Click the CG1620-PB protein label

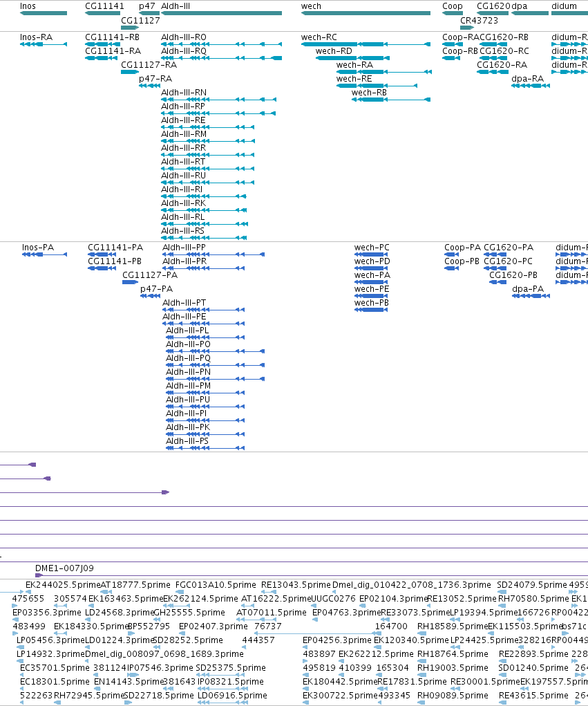tap(513, 275)
